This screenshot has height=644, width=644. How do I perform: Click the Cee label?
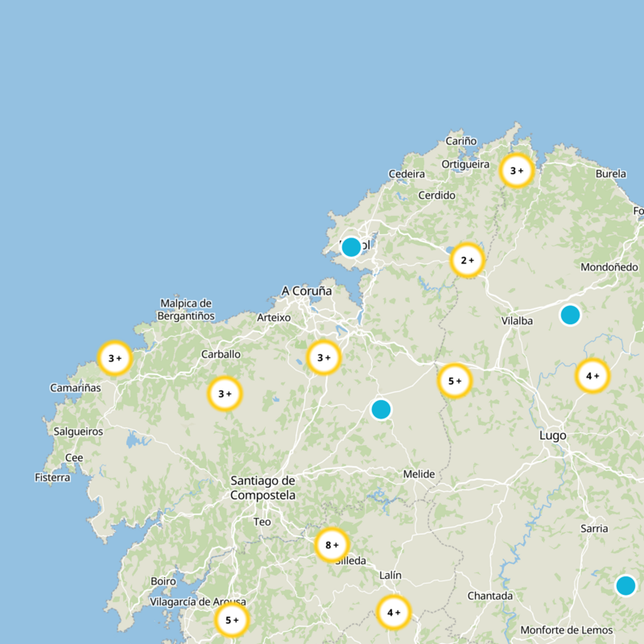tap(74, 457)
